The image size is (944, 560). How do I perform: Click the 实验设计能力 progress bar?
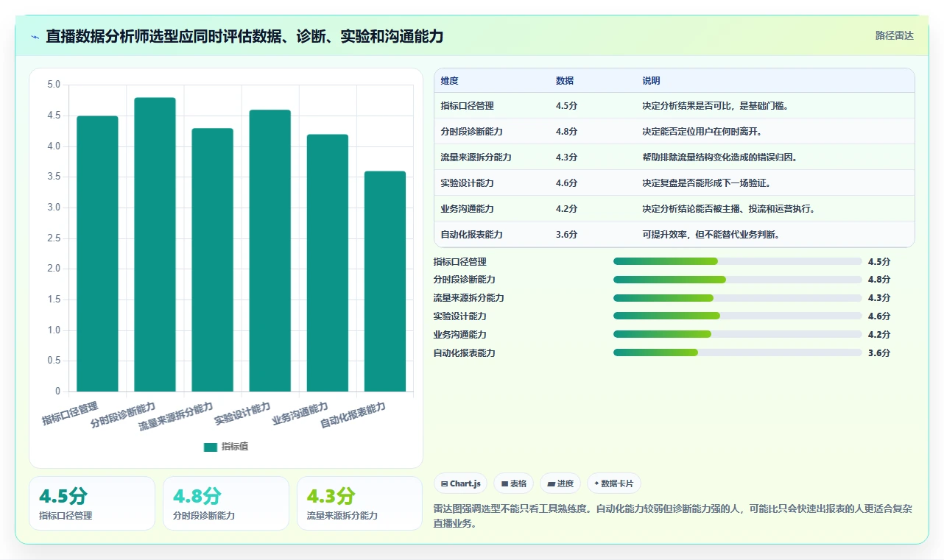(x=737, y=316)
